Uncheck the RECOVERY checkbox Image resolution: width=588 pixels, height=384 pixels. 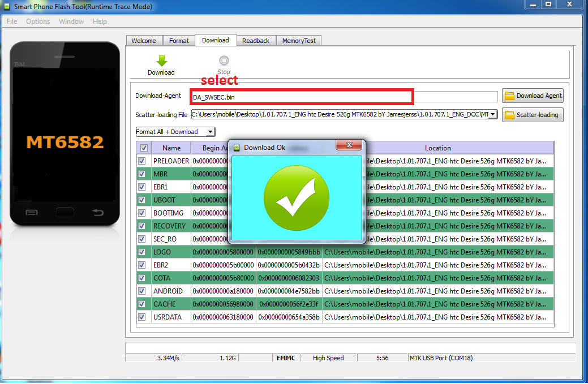pos(141,226)
